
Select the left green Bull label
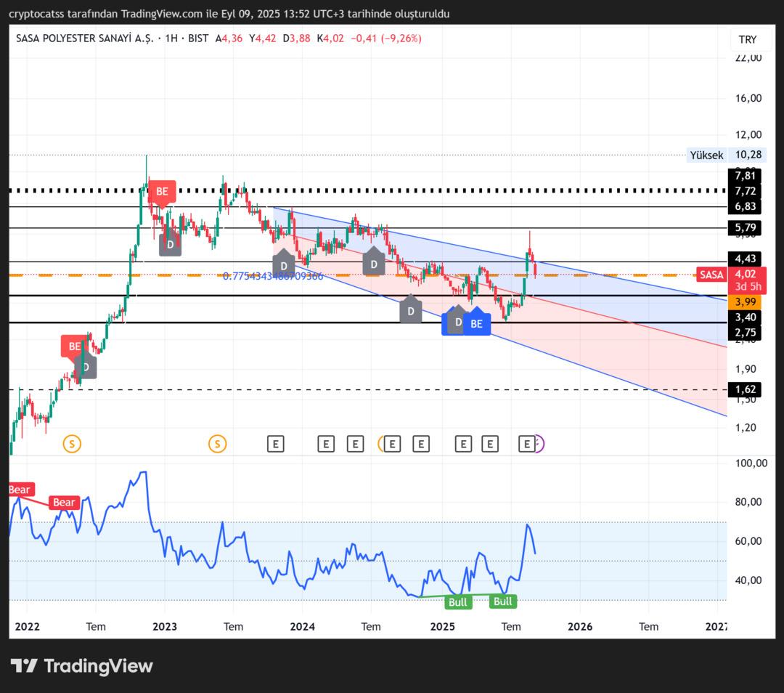[457, 602]
